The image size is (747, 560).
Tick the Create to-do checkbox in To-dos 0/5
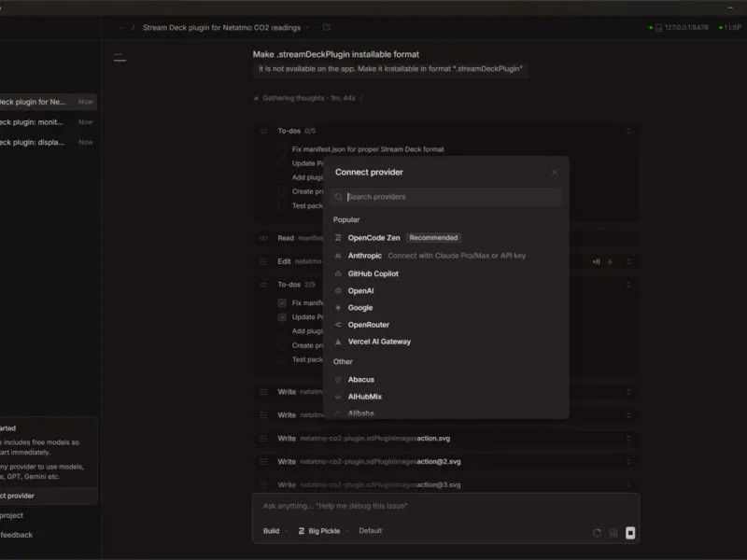click(282, 191)
